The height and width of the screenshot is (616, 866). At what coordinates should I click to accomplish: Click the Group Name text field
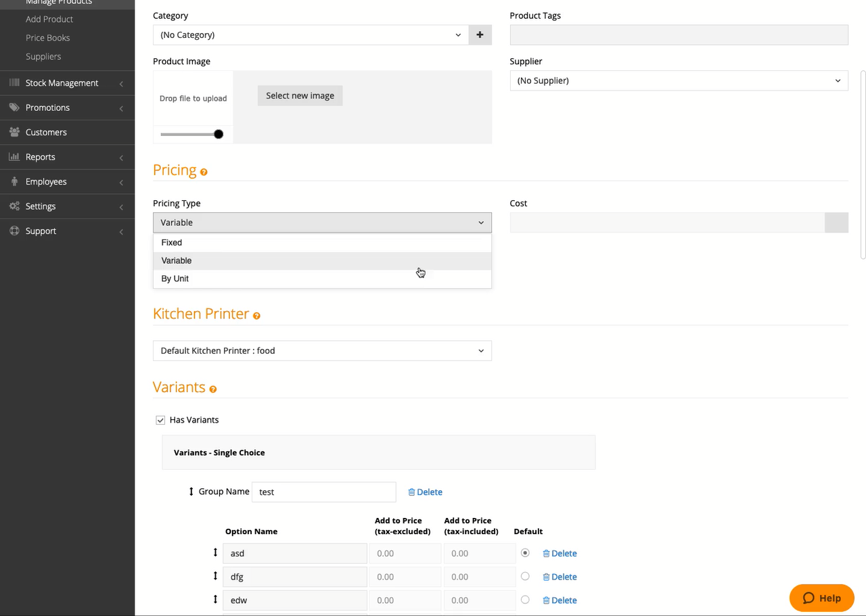[x=323, y=492]
